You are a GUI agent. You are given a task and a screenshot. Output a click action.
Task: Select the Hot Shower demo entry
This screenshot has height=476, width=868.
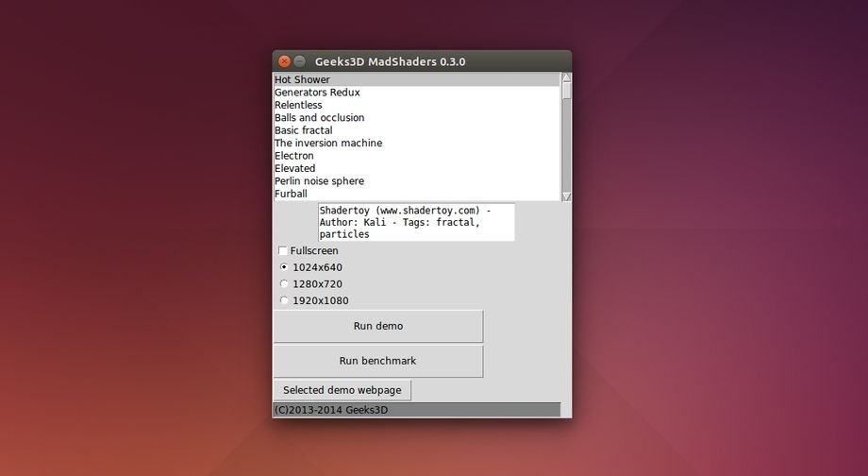point(303,80)
